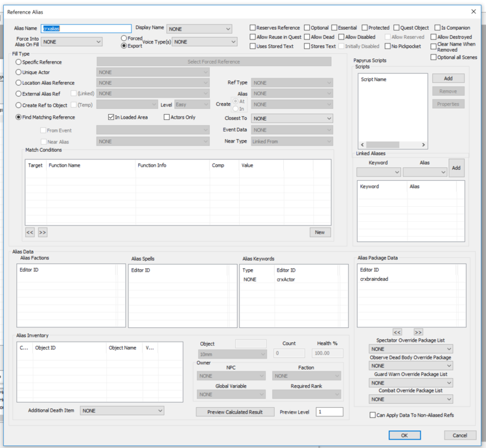Toggle the Optional checkbox
This screenshot has height=448, width=486.
coord(307,28)
